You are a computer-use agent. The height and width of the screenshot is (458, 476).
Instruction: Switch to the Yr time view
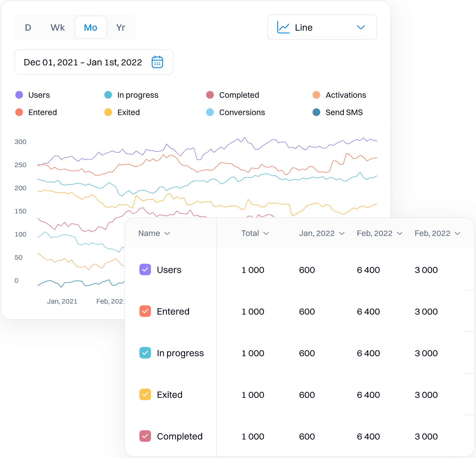point(121,27)
